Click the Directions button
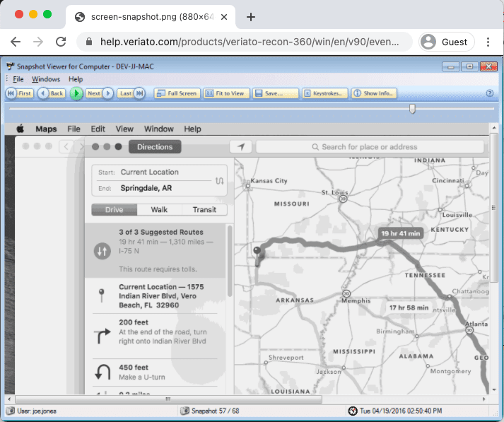Image resolution: width=504 pixels, height=422 pixels. (155, 147)
